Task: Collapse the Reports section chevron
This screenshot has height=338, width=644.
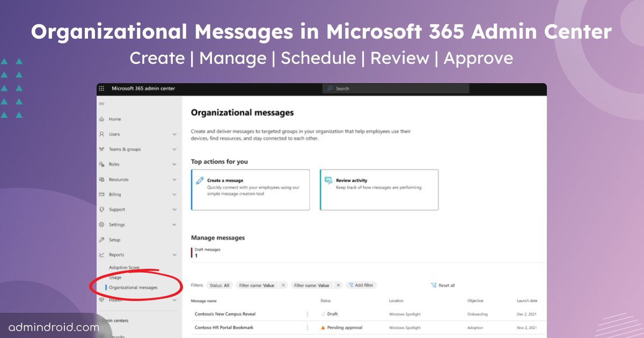Action: tap(174, 255)
